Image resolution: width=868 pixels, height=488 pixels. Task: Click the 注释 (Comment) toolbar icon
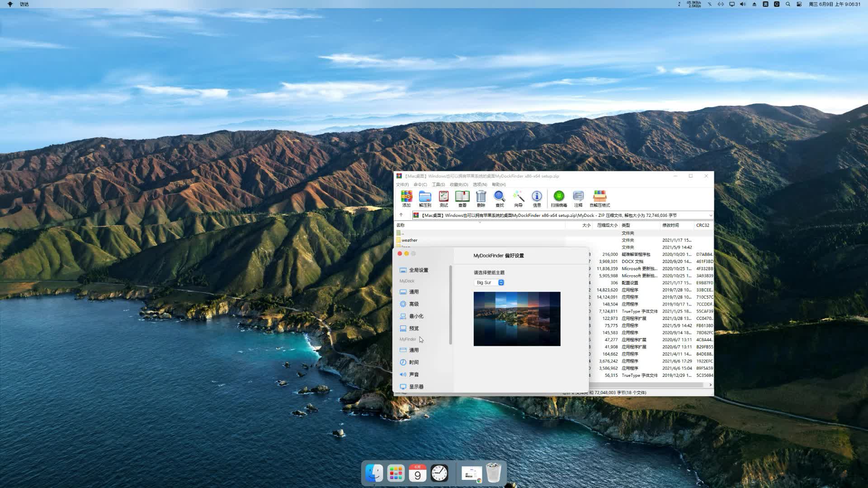(578, 198)
